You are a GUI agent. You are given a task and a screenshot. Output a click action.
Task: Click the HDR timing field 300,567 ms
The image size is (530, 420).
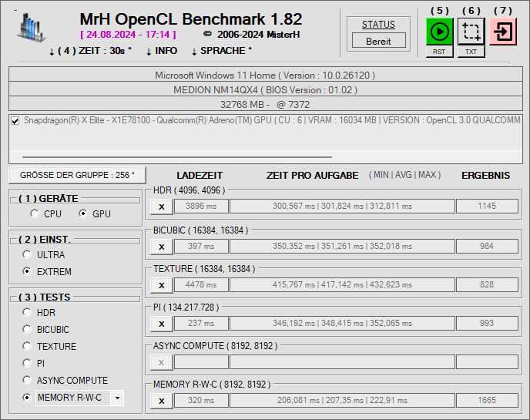point(342,207)
